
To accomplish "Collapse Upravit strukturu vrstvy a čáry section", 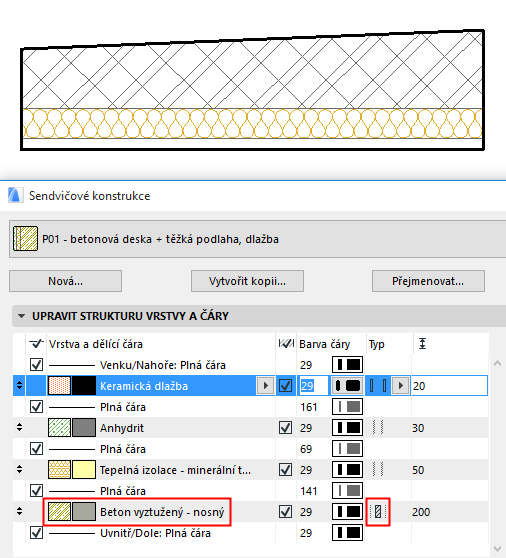I will coord(22,316).
